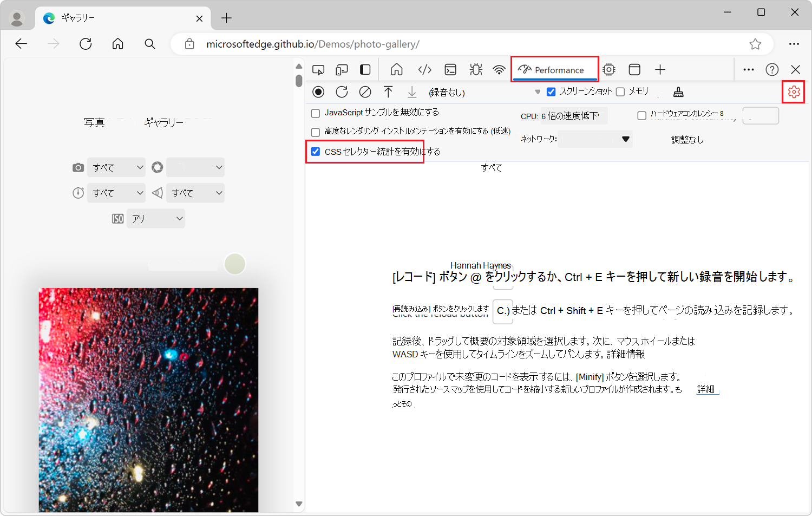Open the Console tool in DevTools
Viewport: 812px width, 516px height.
(x=450, y=69)
